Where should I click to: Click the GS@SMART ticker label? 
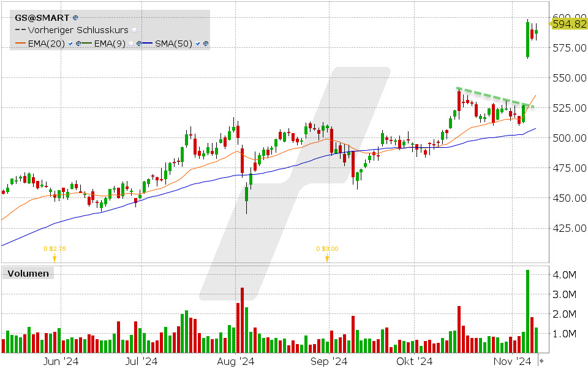(x=42, y=18)
